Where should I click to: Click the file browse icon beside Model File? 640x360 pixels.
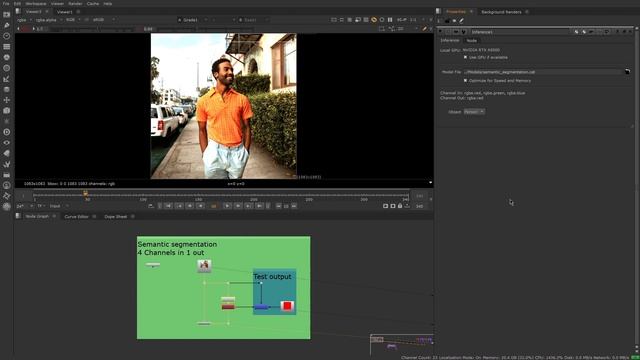[627, 72]
